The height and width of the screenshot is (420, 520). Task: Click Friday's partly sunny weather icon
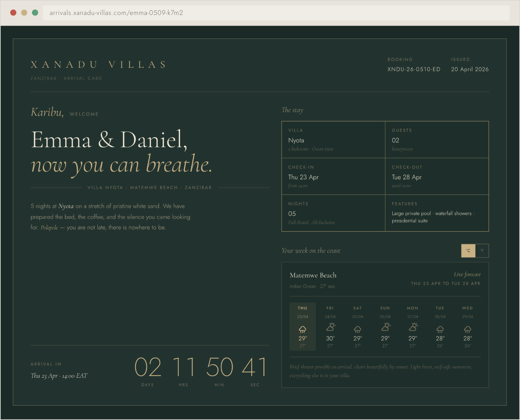pos(330,327)
